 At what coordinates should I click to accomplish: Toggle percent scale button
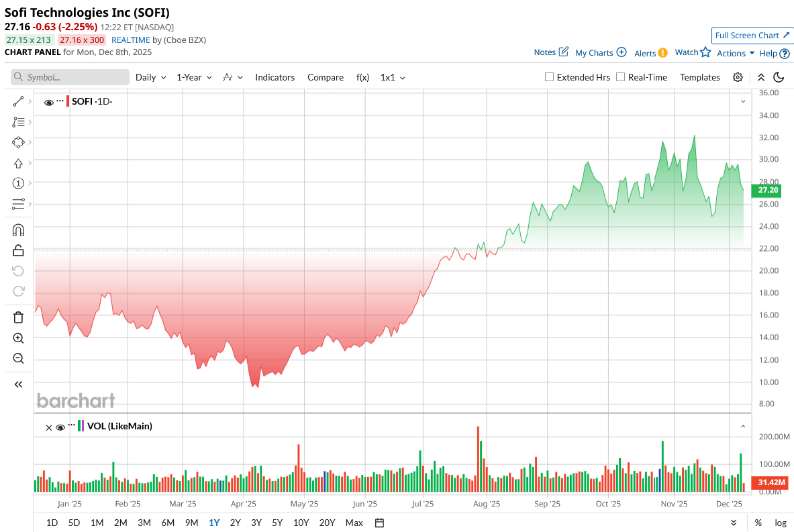(x=758, y=523)
